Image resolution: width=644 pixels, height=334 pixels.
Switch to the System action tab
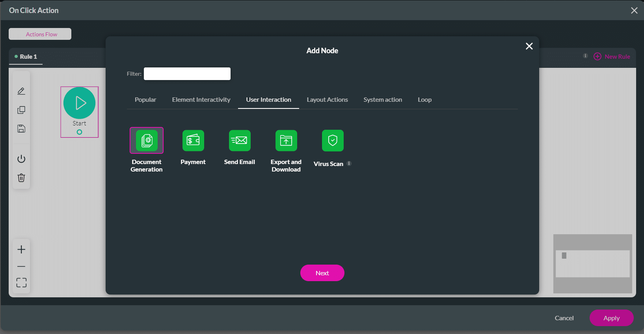tap(383, 100)
